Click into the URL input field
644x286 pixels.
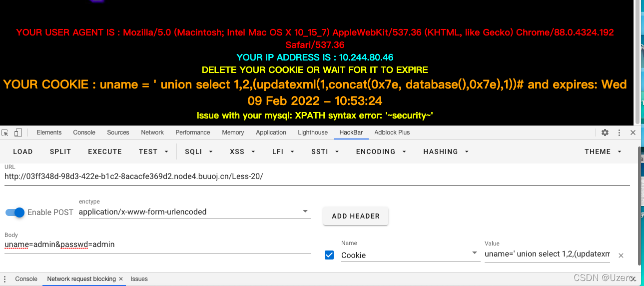point(317,176)
